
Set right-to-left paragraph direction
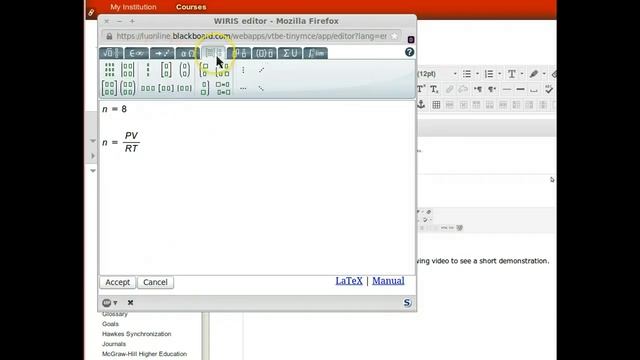click(492, 89)
